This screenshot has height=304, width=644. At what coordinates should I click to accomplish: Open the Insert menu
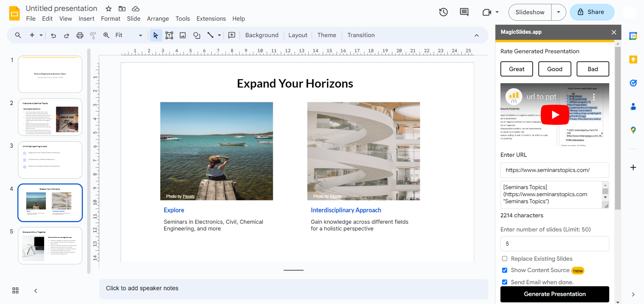click(86, 19)
